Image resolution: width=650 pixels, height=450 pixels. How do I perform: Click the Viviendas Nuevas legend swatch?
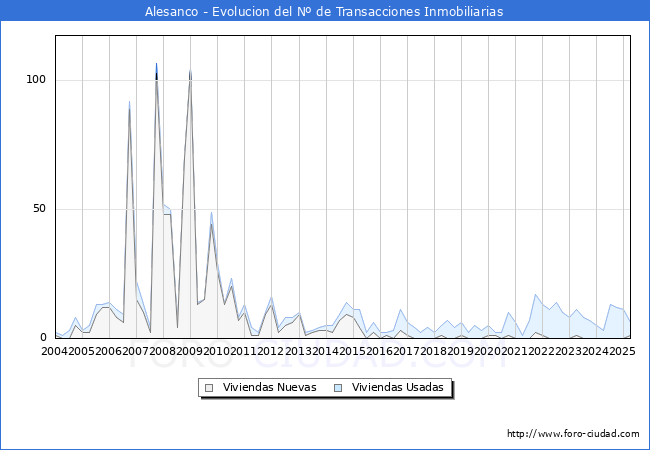(209, 388)
